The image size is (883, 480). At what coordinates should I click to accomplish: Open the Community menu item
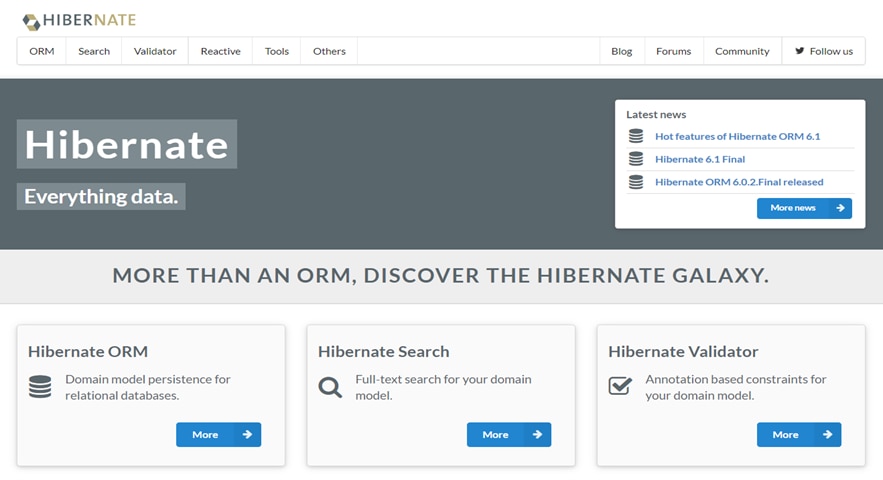click(742, 51)
